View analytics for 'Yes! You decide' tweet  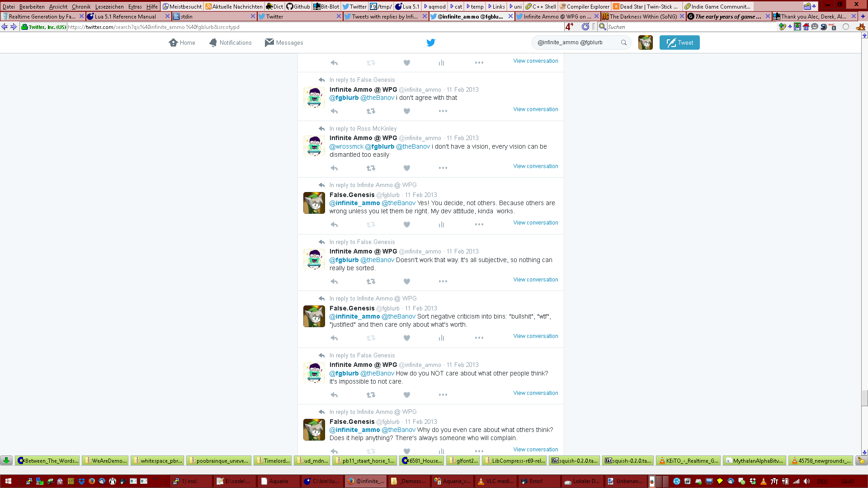441,225
